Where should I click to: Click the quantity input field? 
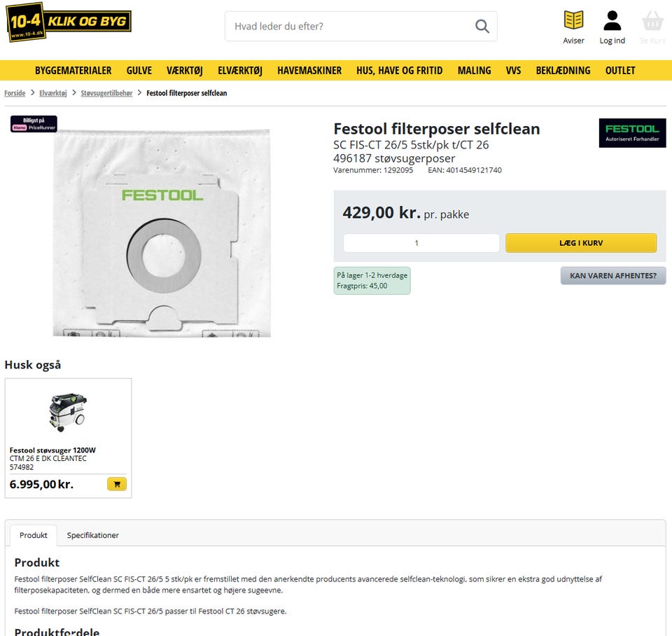[421, 243]
